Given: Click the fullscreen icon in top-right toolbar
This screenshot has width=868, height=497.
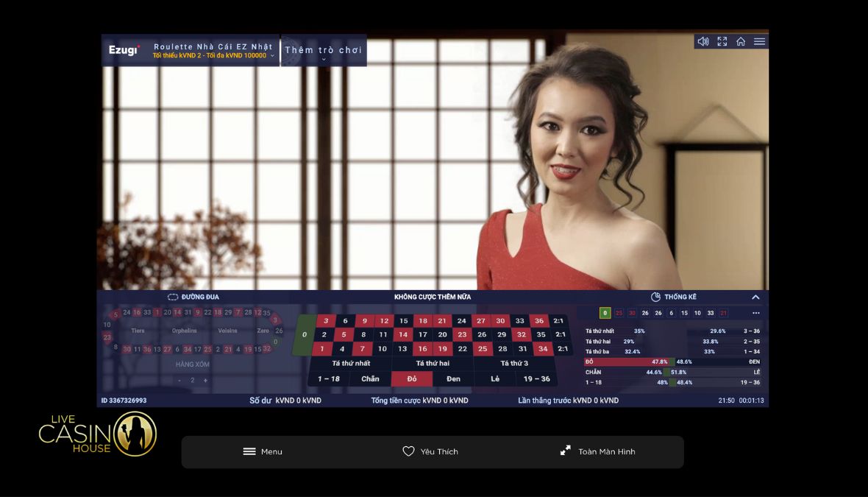Looking at the screenshot, I should pos(722,42).
